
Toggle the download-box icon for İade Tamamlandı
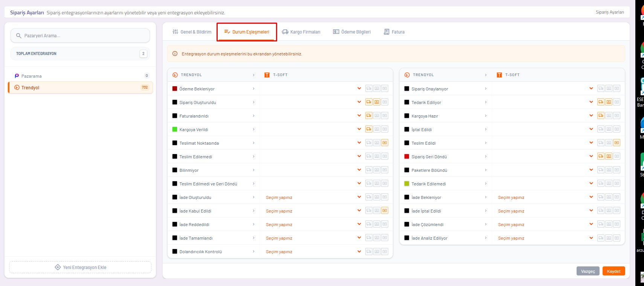pos(385,238)
